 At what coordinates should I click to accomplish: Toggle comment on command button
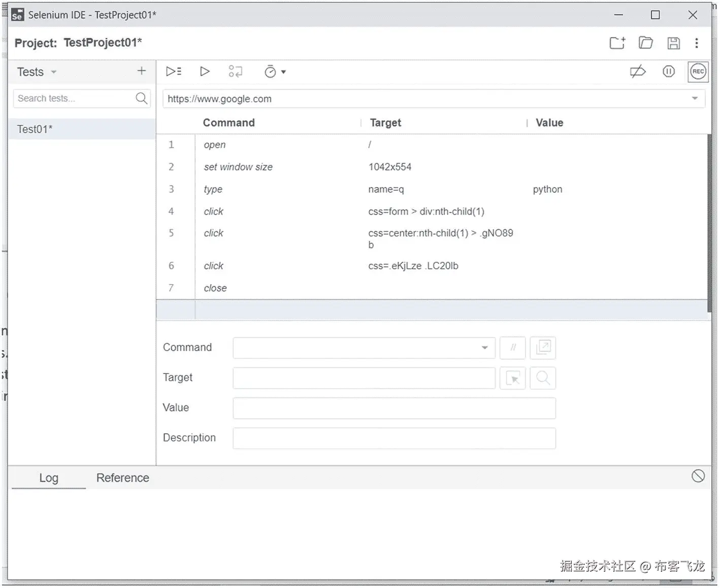(x=512, y=348)
